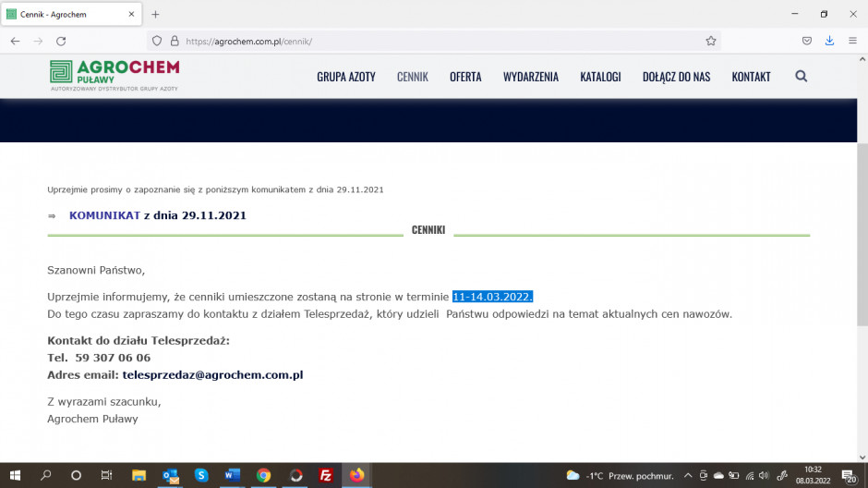Click the scrollbar down arrow
This screenshot has width=868, height=488.
tap(862, 457)
